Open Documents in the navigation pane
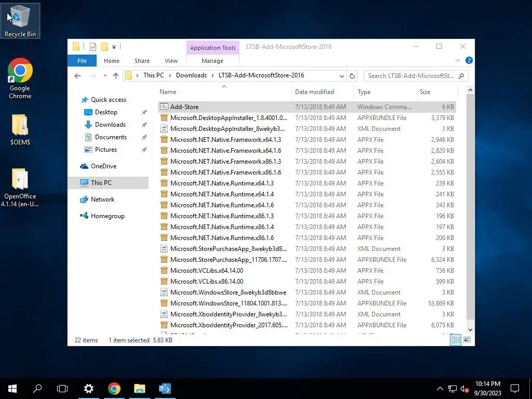This screenshot has height=399, width=532. click(111, 137)
